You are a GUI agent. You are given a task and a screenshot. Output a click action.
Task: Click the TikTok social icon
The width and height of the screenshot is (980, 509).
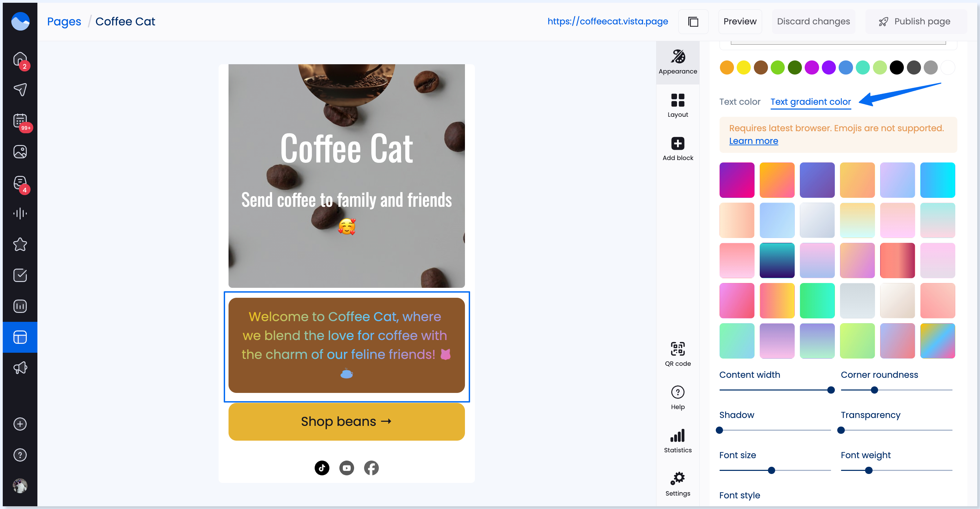[x=322, y=468]
